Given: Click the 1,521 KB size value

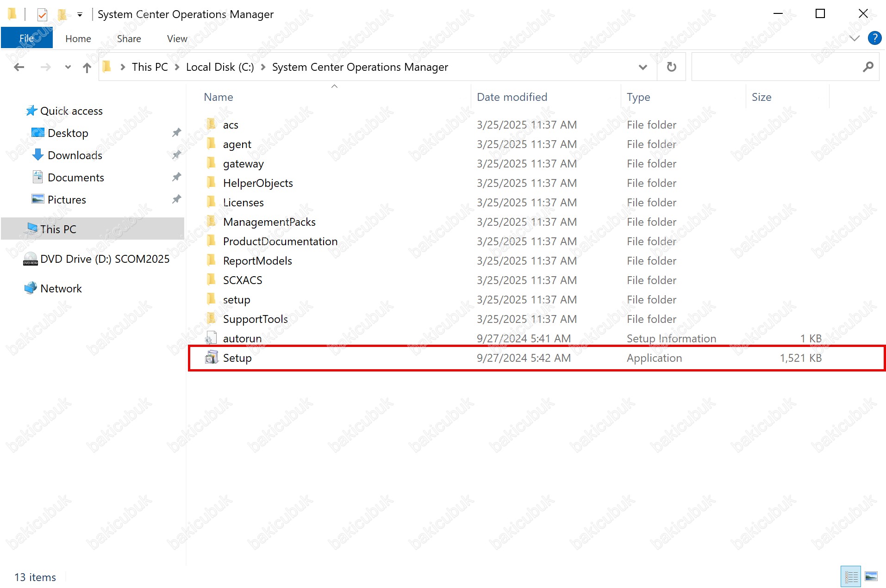Looking at the screenshot, I should [801, 358].
